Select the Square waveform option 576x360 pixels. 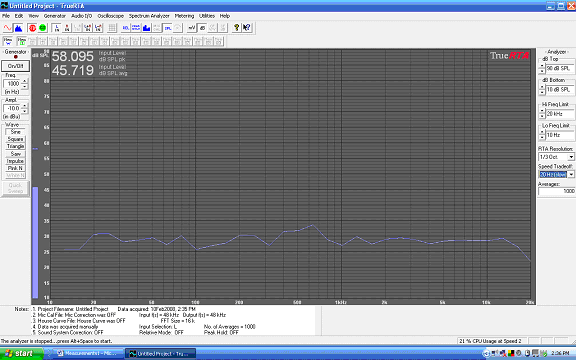pos(15,139)
